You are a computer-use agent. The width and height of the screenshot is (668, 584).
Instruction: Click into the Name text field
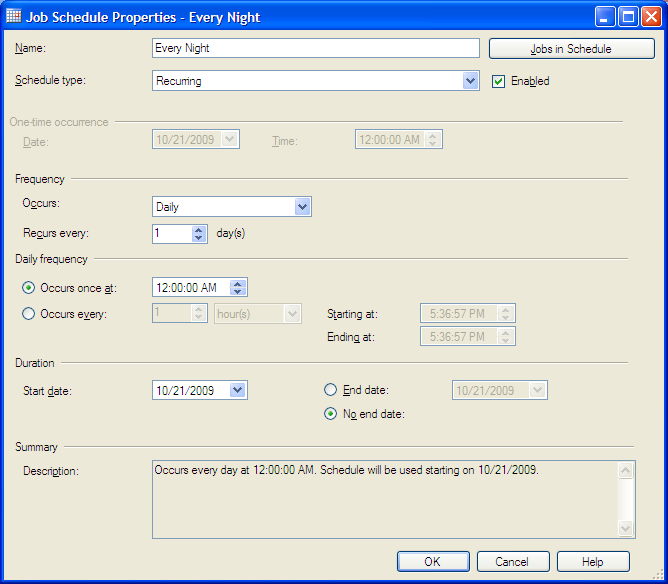point(315,48)
